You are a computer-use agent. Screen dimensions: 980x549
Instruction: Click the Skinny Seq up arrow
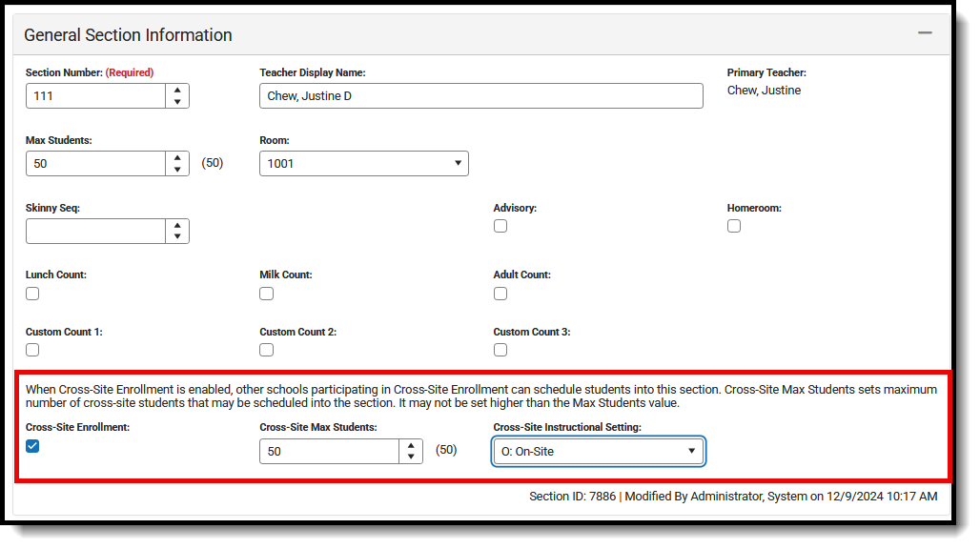(x=177, y=226)
